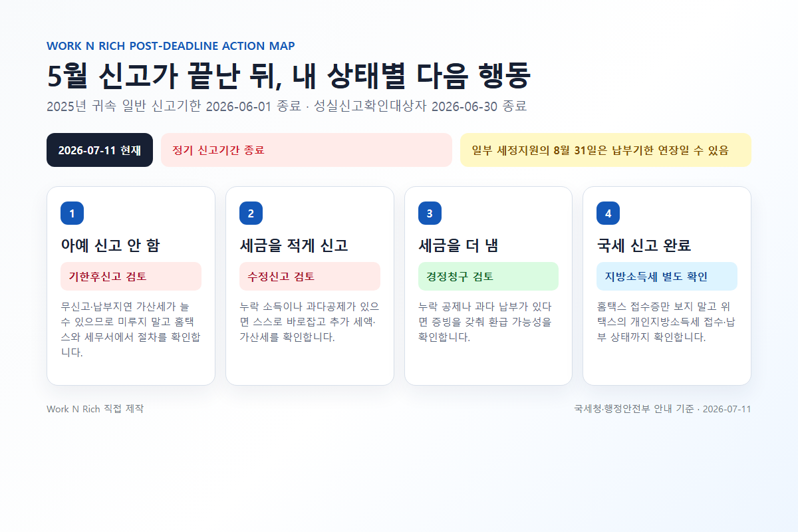
Task: Click the yellow 8월 31일 납부기한 notice
Action: click(x=606, y=150)
